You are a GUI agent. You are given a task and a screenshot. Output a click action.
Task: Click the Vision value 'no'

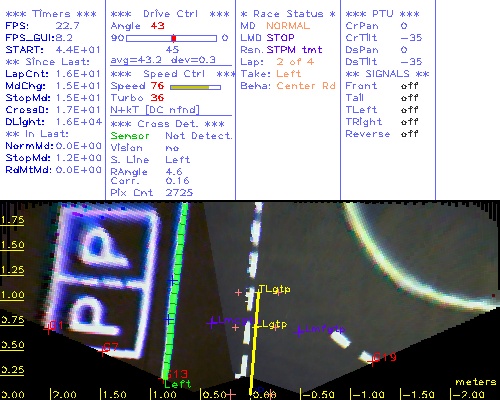point(172,148)
